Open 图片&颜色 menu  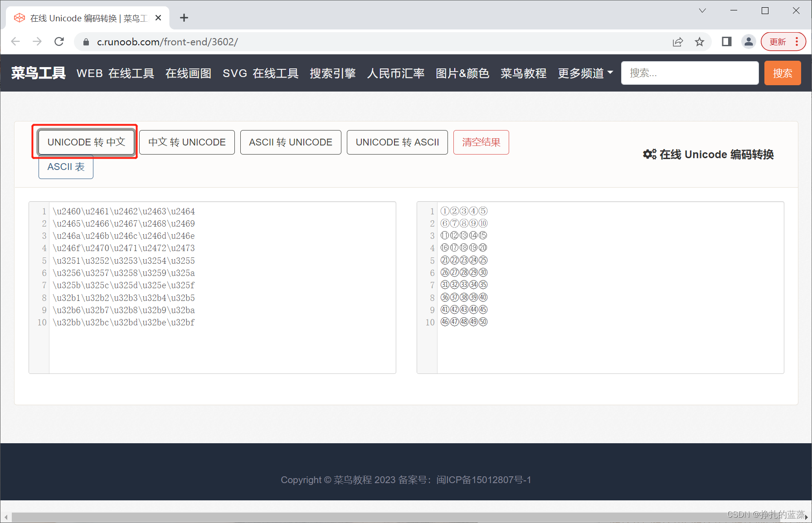pos(462,73)
